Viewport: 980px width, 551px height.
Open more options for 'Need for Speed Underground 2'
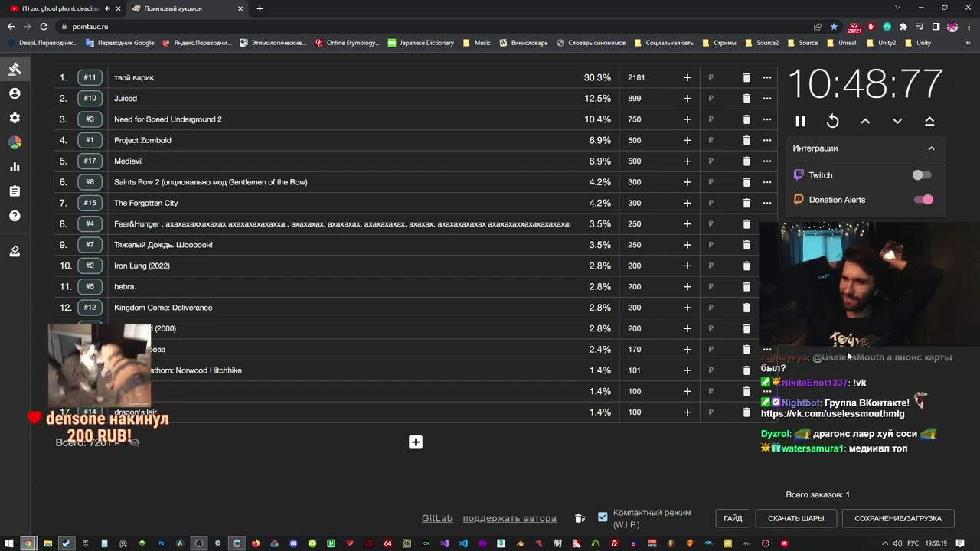coord(767,119)
